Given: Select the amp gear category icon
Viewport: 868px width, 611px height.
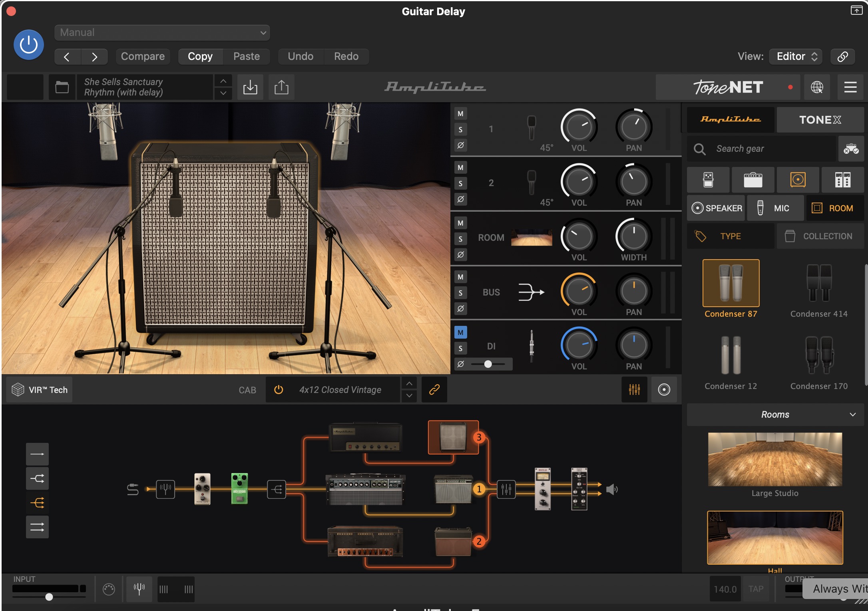Looking at the screenshot, I should pyautogui.click(x=753, y=180).
